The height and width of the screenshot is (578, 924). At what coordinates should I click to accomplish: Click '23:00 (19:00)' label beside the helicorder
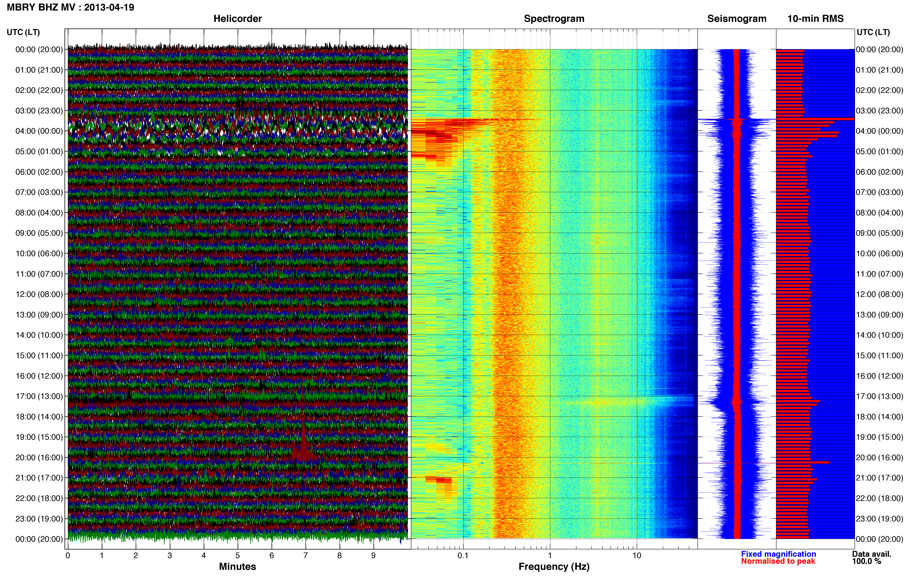[x=39, y=519]
